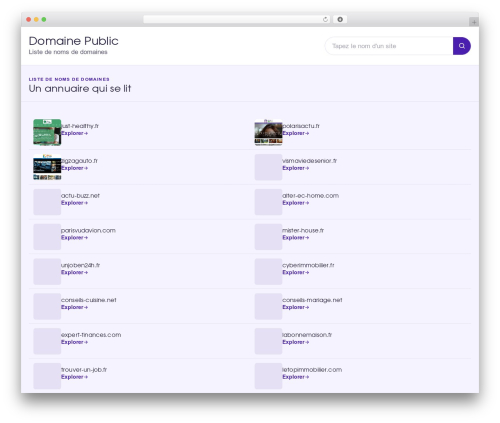Focus the 'Tapez le nom d'un site' search field
Image resolution: width=500 pixels, height=423 pixels.
(x=389, y=46)
